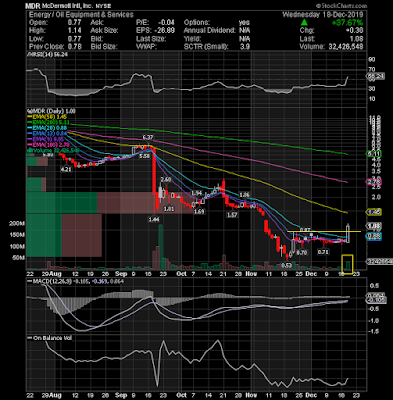Click the Wednesday 18-Dec-2019 date

323,15
